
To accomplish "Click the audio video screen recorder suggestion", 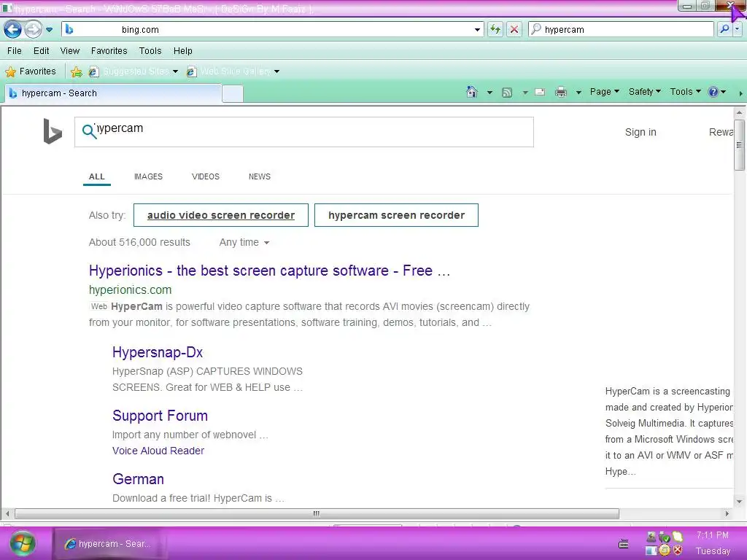I will (221, 215).
